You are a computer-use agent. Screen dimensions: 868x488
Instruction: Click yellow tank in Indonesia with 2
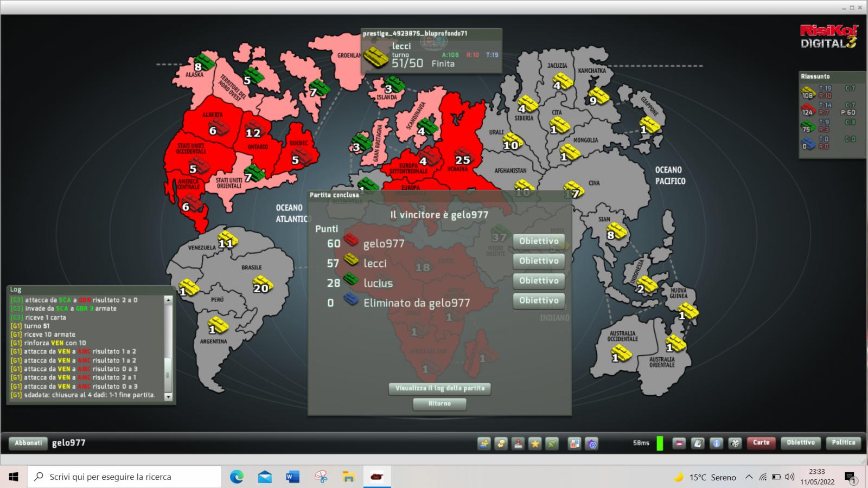coord(647,285)
